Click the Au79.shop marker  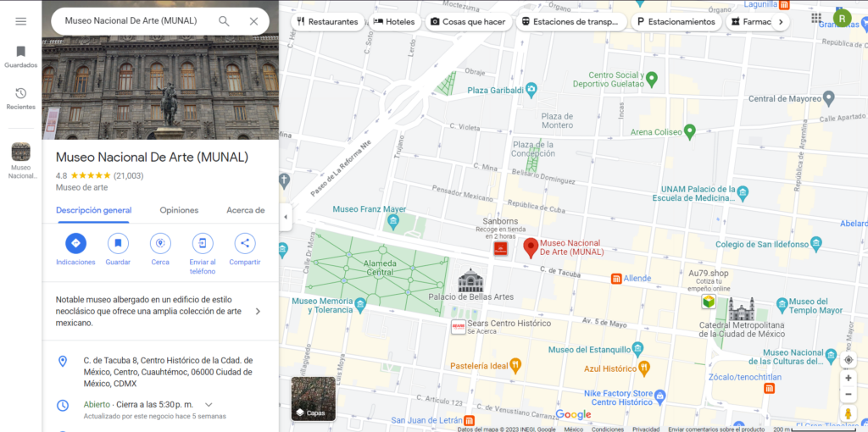pos(709,302)
